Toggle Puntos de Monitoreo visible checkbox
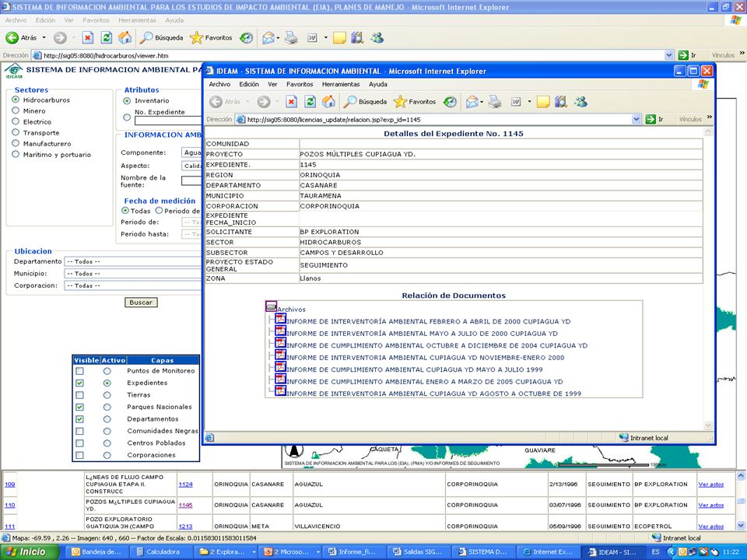This screenshot has width=747, height=560. (79, 371)
